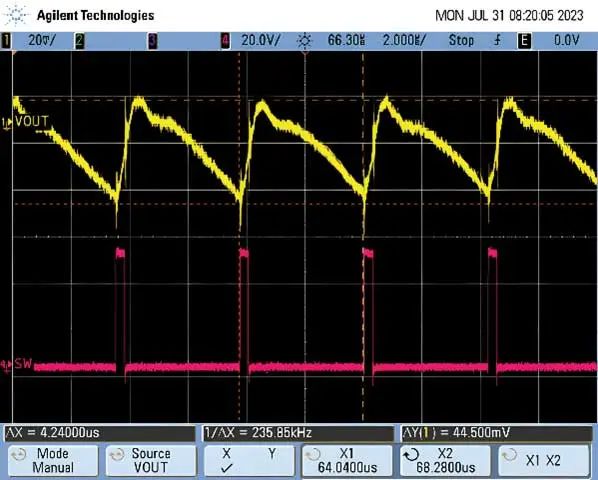Click the VOUT channel 1 ground marker
Image resolution: width=598 pixels, height=480 pixels.
tap(7, 123)
